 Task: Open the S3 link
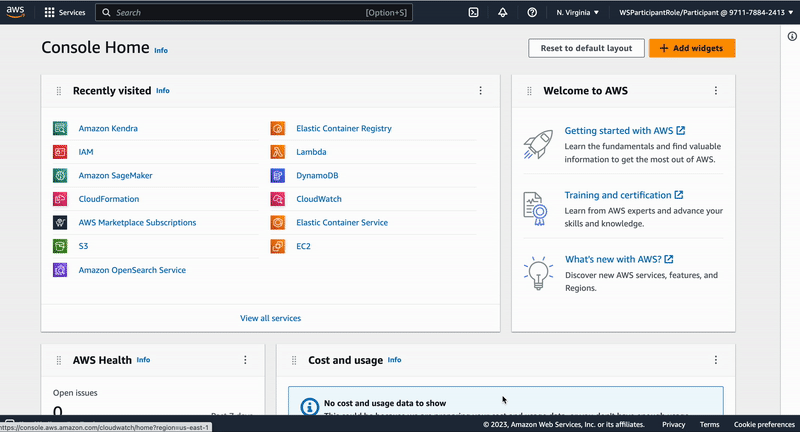point(83,246)
